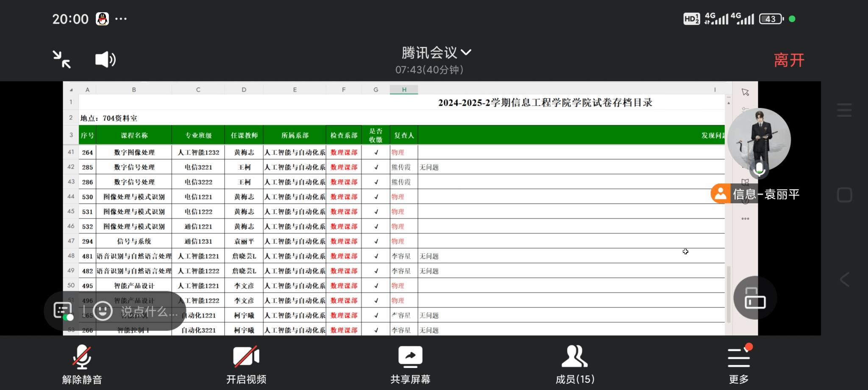868x390 pixels.
Task: Leave the meeting via 离开
Action: (789, 60)
